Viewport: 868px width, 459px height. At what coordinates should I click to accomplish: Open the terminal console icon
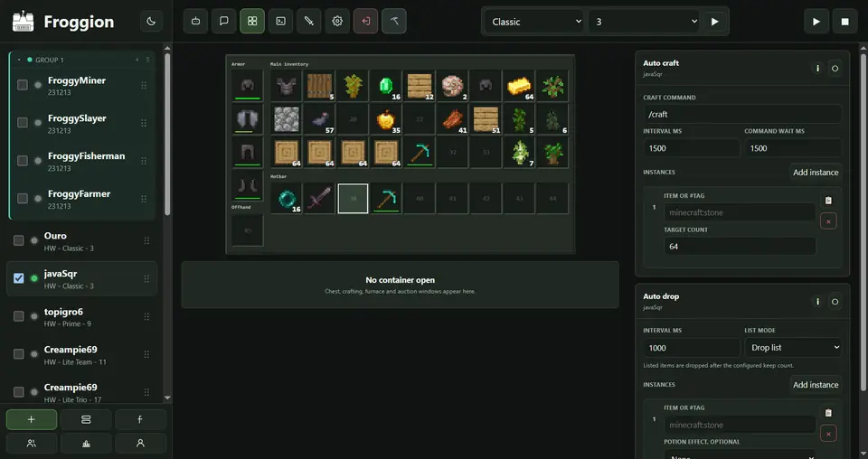point(280,21)
